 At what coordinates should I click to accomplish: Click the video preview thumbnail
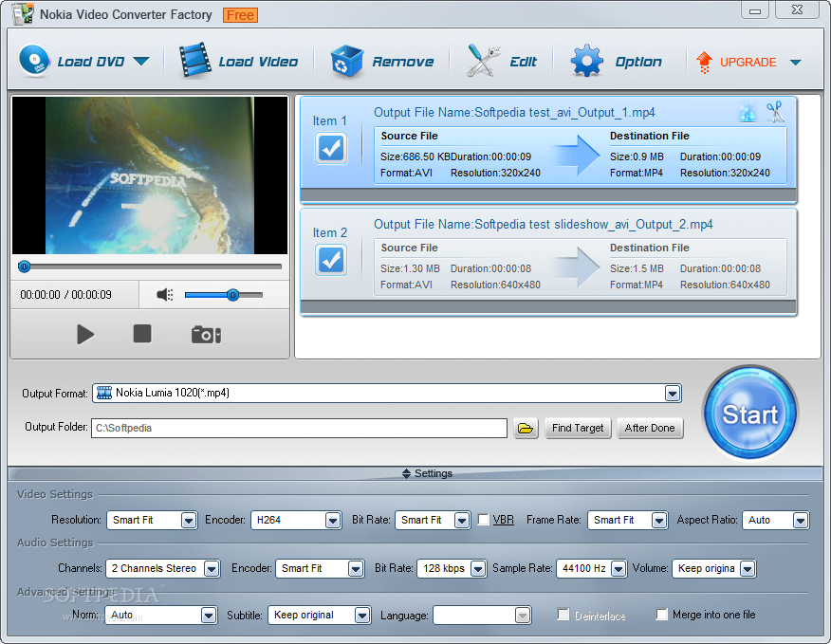(x=150, y=175)
